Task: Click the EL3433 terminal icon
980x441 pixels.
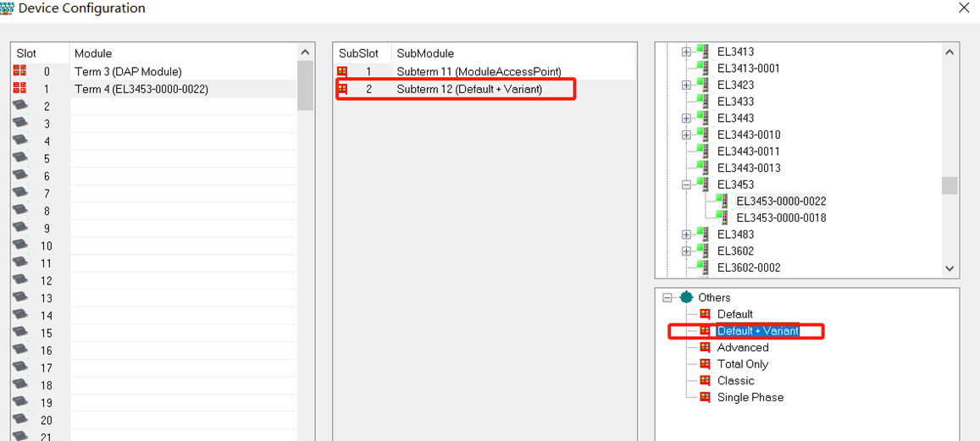Action: tap(702, 102)
